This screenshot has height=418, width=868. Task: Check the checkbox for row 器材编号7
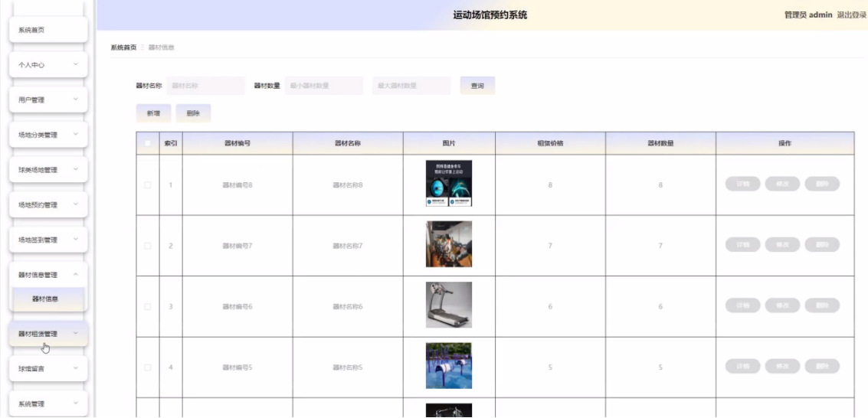point(147,246)
